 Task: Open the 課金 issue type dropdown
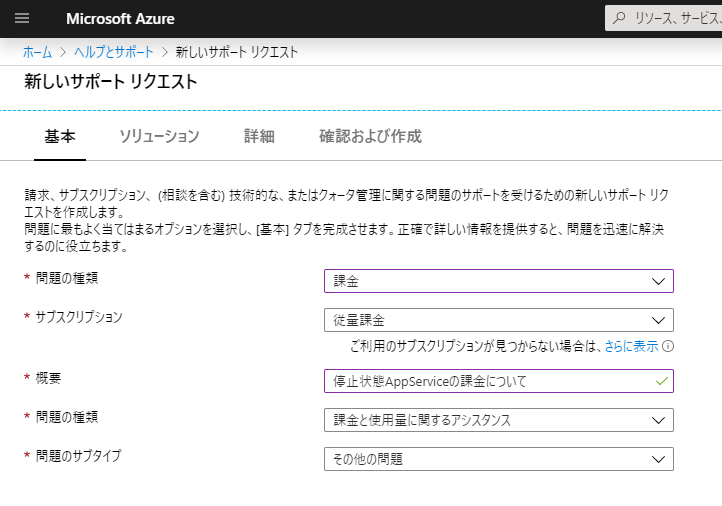[x=499, y=281]
